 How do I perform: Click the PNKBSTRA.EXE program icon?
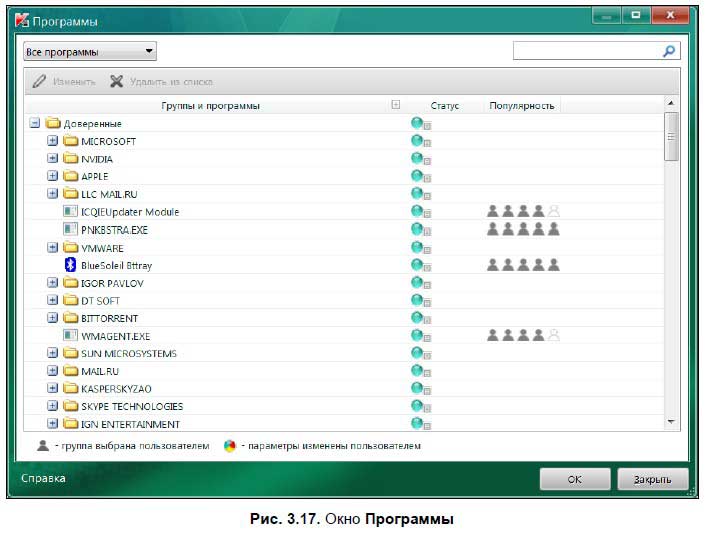[71, 229]
